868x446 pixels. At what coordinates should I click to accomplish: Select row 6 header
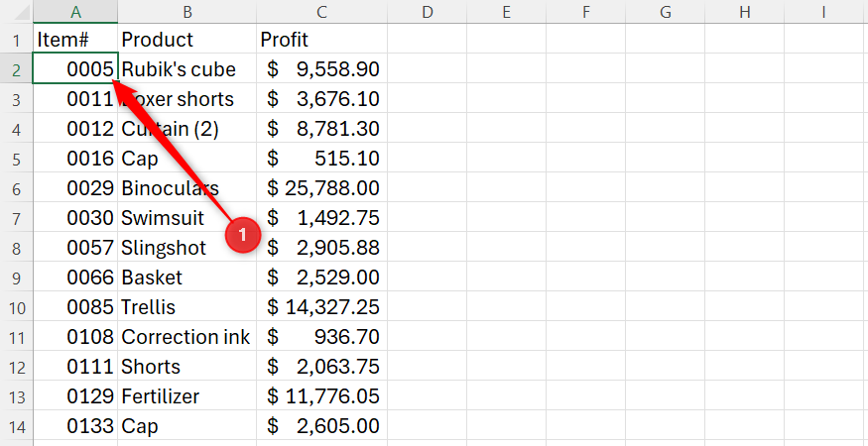tap(17, 188)
